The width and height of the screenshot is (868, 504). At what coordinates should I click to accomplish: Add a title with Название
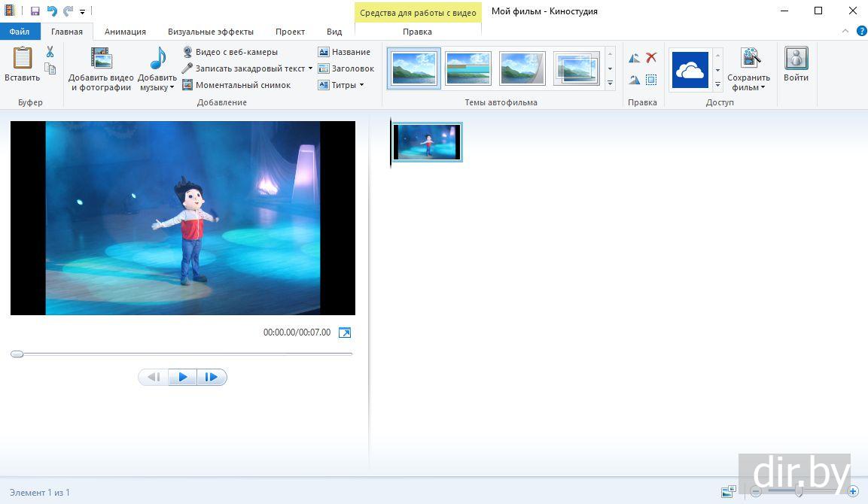(x=344, y=52)
